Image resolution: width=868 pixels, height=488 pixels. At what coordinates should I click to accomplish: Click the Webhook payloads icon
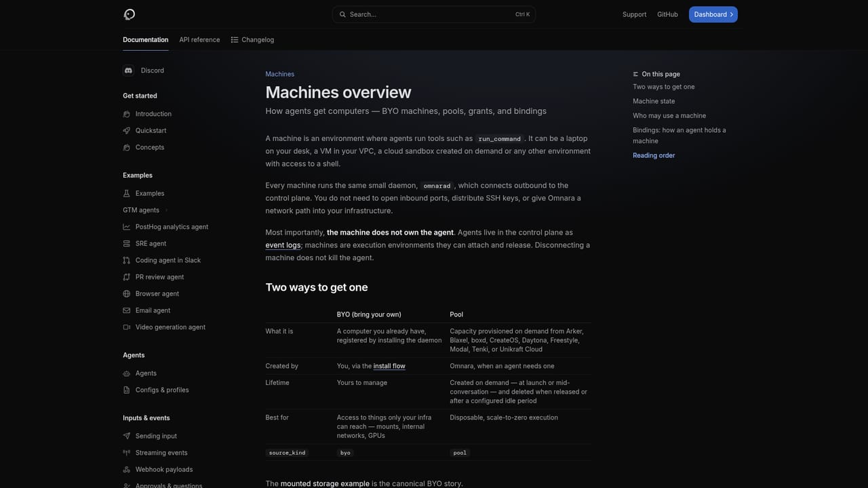[x=127, y=470]
